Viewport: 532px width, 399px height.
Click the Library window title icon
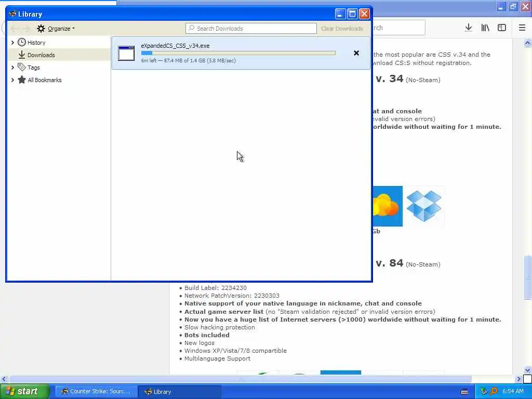coord(12,14)
